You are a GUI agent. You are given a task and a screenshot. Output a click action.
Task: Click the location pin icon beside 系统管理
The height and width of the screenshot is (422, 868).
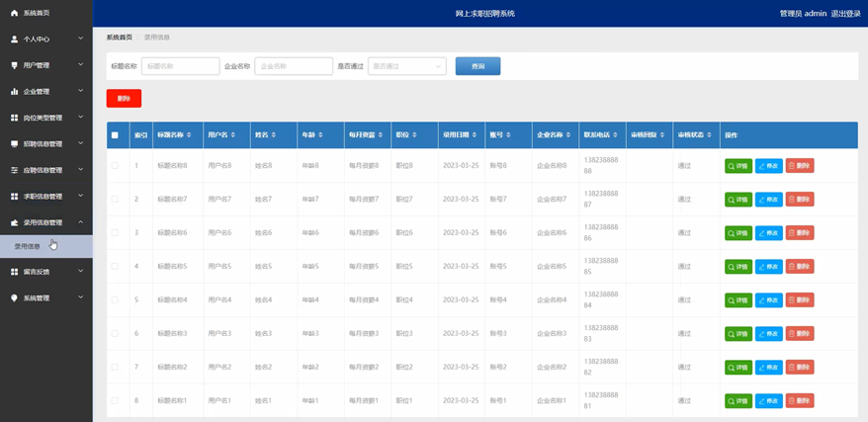pyautogui.click(x=15, y=298)
